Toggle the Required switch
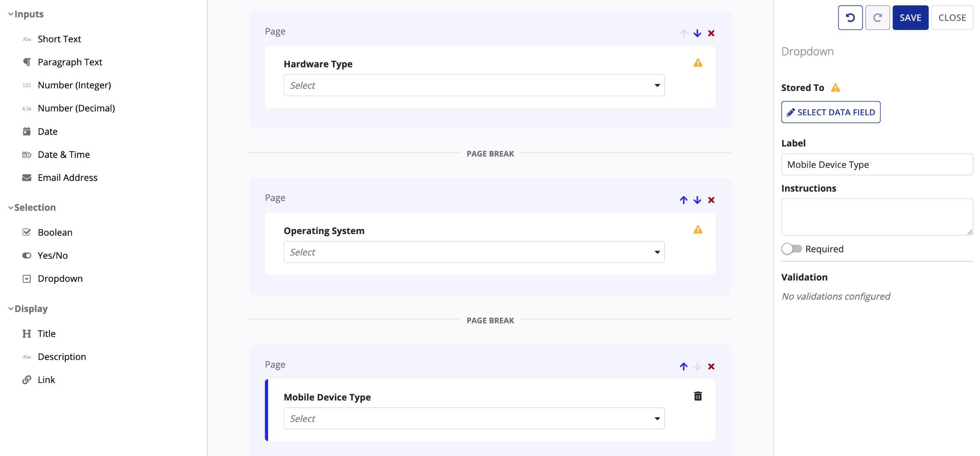The image size is (980, 456). pyautogui.click(x=791, y=248)
